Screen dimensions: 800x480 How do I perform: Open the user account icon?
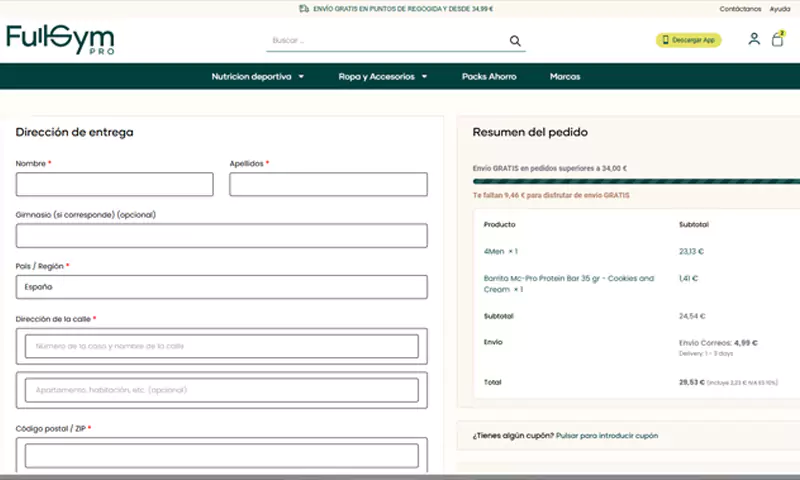[x=754, y=39]
